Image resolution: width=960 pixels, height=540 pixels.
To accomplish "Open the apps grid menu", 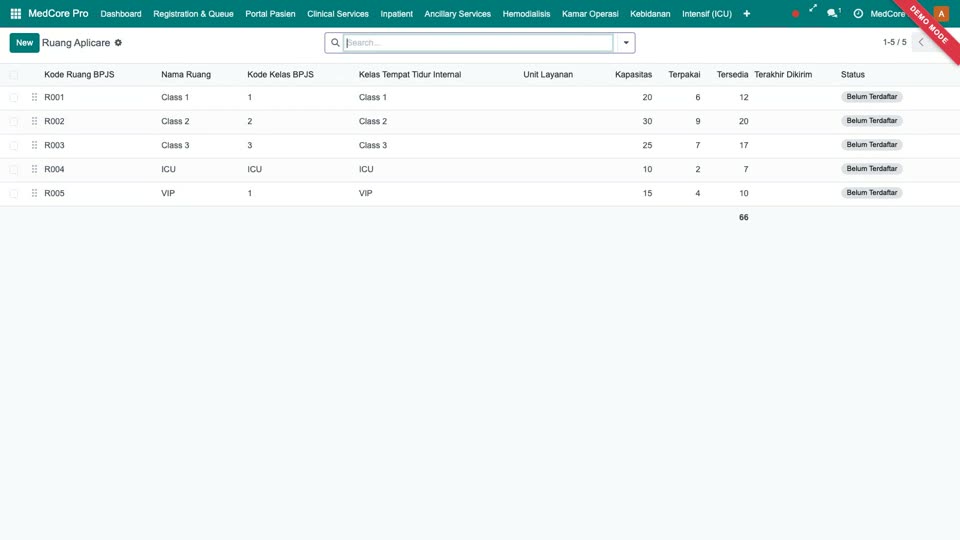I will coord(16,13).
